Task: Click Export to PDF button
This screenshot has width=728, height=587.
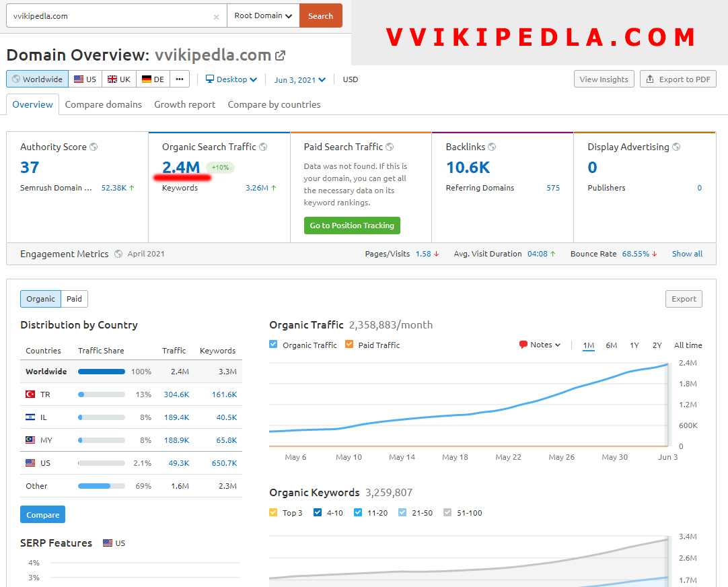Action: (678, 79)
